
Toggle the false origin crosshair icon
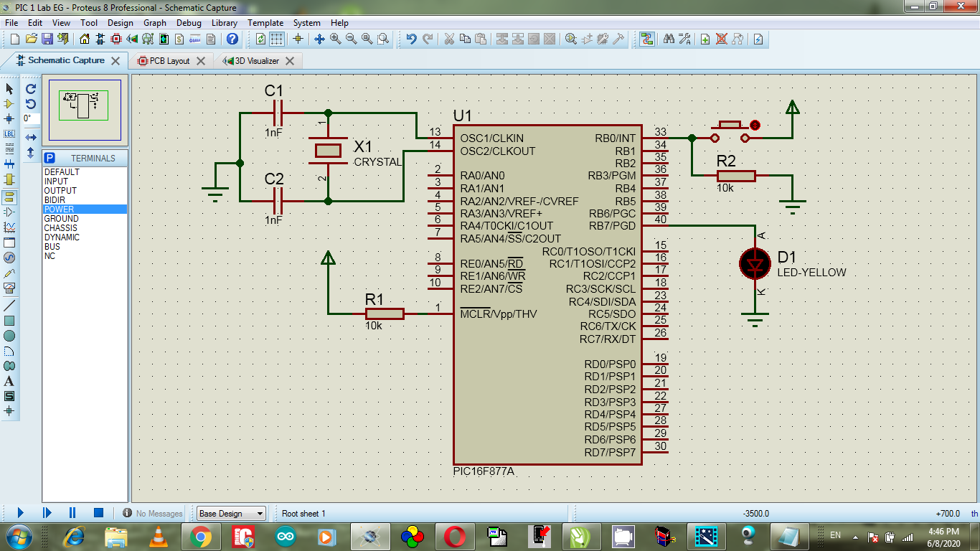(298, 39)
